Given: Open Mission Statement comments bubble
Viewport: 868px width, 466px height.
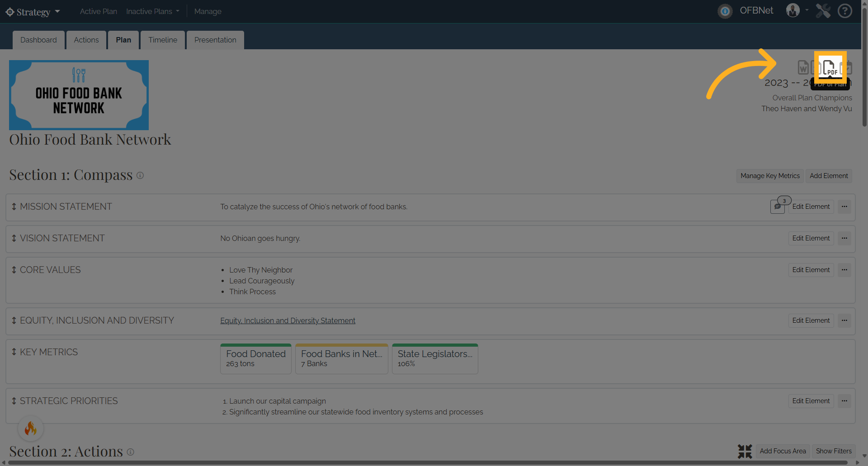Looking at the screenshot, I should (777, 207).
